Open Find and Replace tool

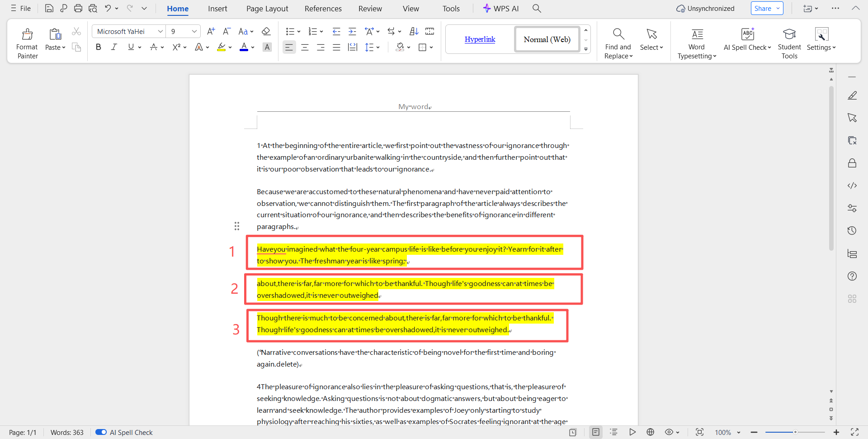[618, 34]
